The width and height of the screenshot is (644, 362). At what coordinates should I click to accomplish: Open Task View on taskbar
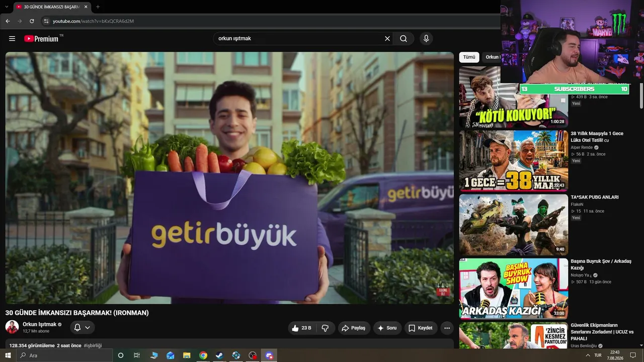click(x=137, y=355)
